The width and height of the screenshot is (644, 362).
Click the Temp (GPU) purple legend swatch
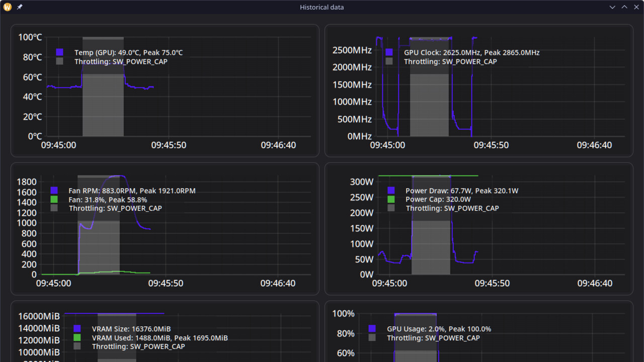pos(60,52)
